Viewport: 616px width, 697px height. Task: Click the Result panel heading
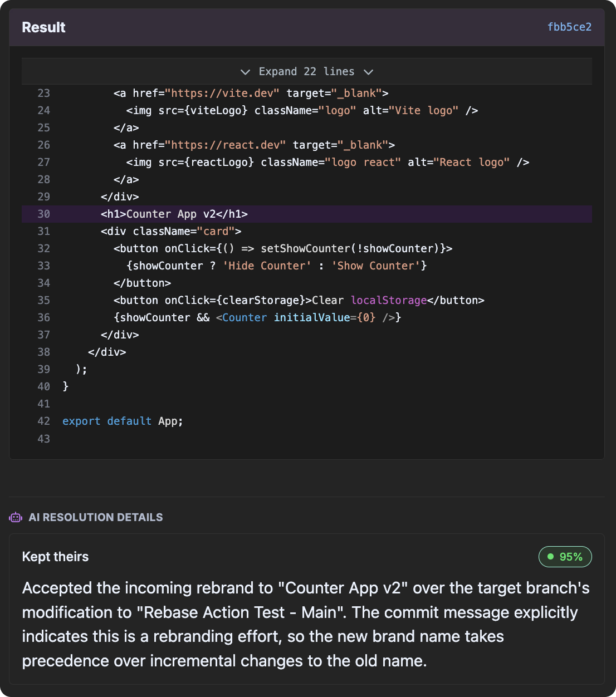coord(43,27)
